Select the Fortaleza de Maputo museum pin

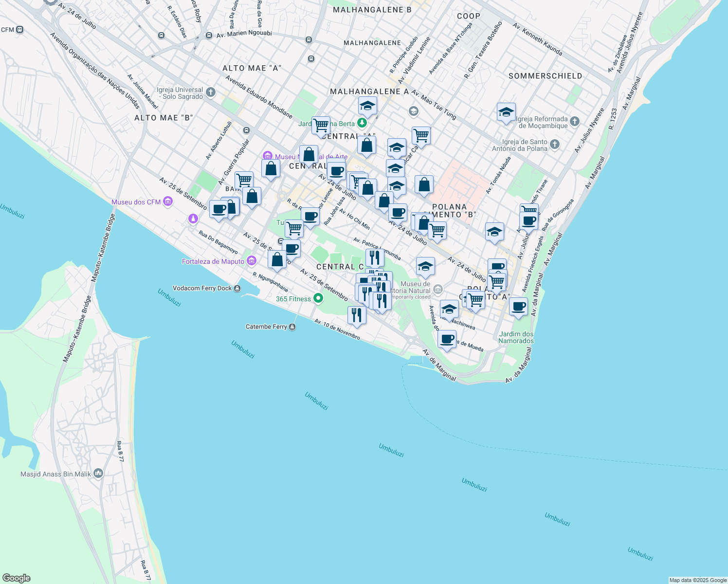tap(251, 261)
